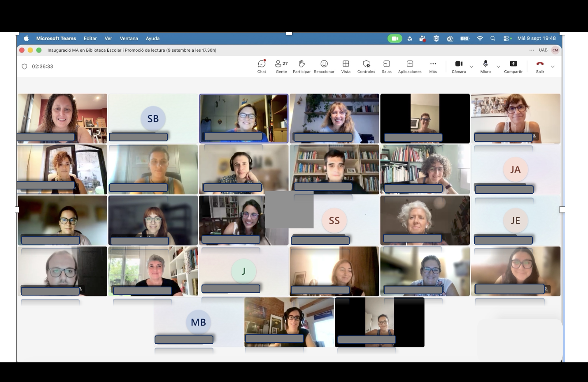Leave the meeting with Salir

tap(540, 67)
